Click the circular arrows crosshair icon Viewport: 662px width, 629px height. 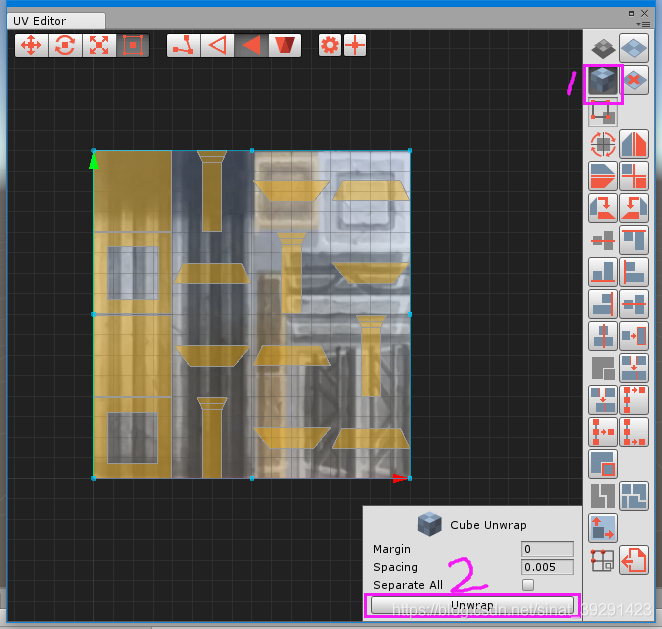click(603, 144)
